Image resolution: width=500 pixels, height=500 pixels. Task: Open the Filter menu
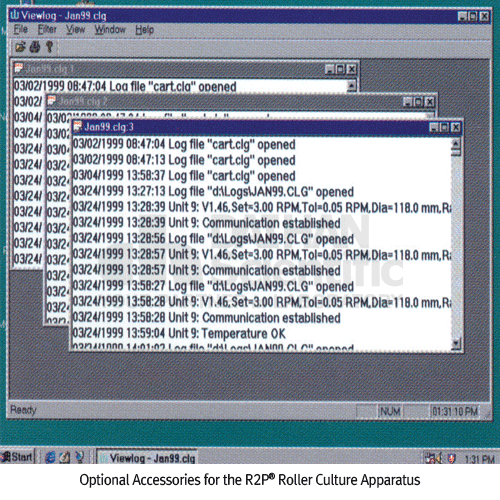click(x=47, y=30)
